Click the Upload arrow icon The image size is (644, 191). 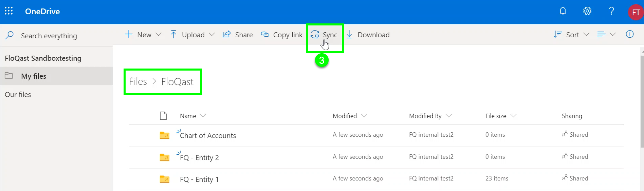(173, 34)
